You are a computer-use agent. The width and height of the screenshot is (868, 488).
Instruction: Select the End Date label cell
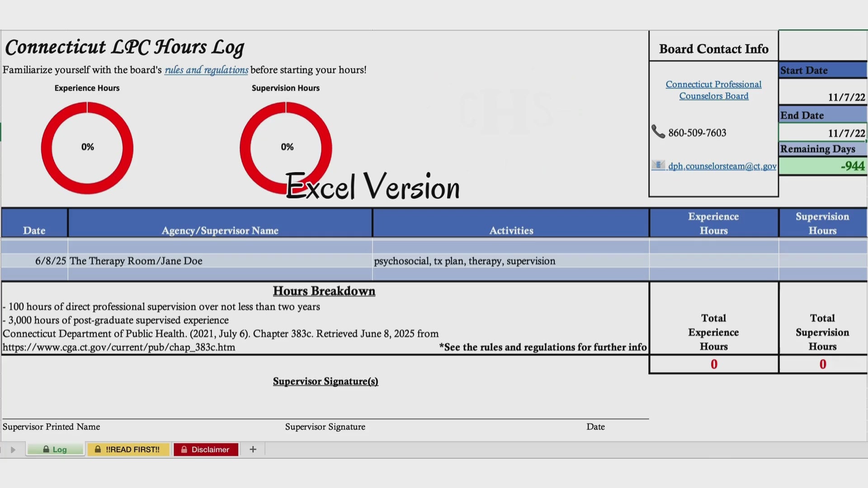pos(823,115)
